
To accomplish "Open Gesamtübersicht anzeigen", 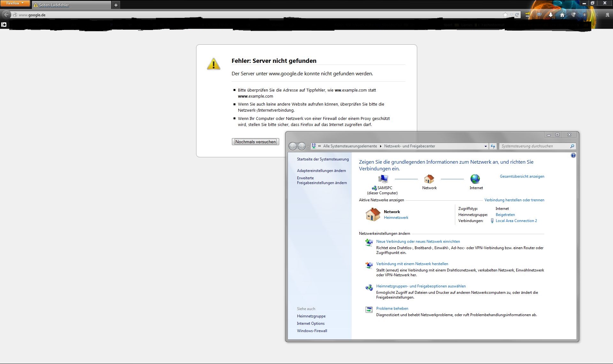I will tap(522, 176).
